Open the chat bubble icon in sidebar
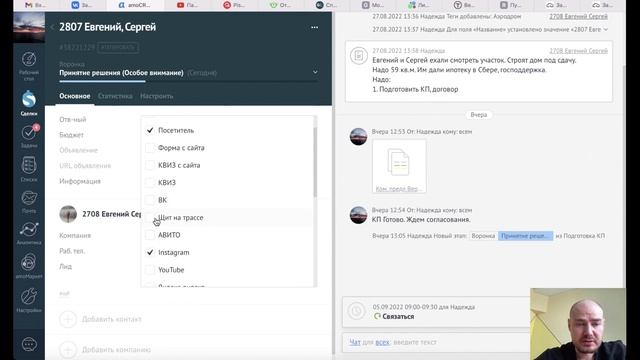Viewport: 640px width, 360px height. (29, 345)
